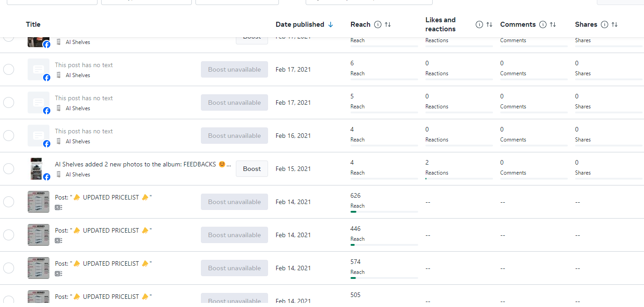Image resolution: width=644 pixels, height=307 pixels.
Task: Open the FEEDBACKS album post title
Action: (x=141, y=164)
